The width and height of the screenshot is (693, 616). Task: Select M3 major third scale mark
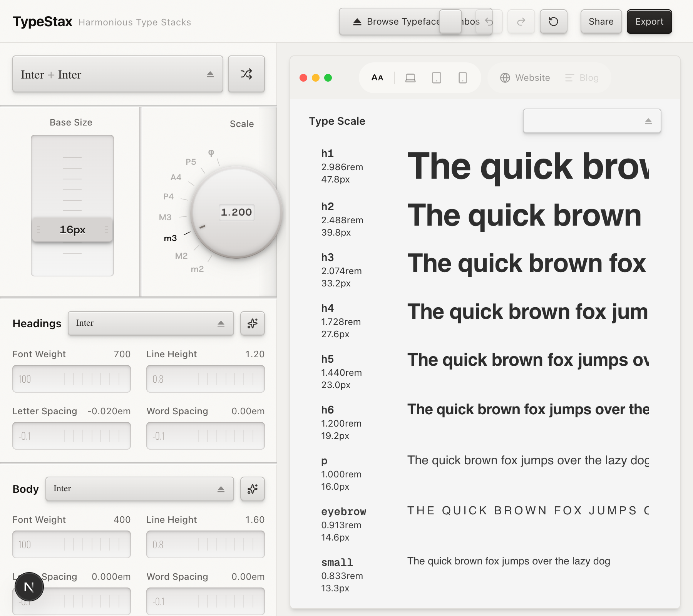[x=165, y=218]
